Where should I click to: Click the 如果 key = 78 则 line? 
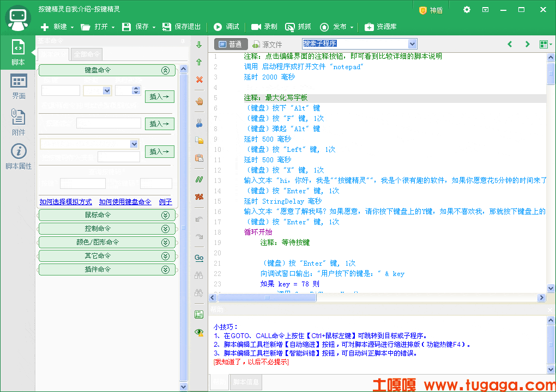(289, 284)
